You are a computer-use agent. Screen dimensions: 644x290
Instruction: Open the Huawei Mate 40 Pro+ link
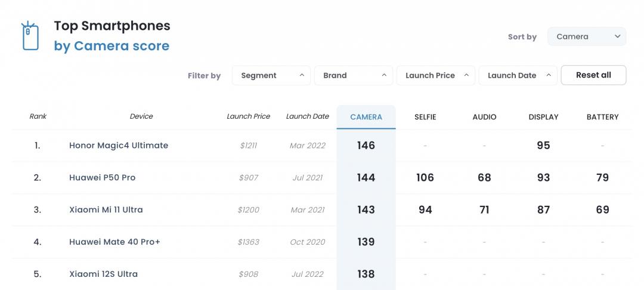coord(114,242)
